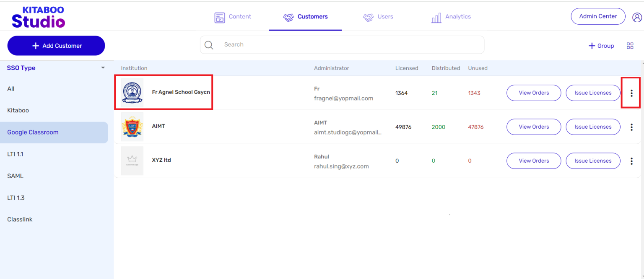The image size is (644, 280).
Task: Go to the Users tab
Action: coord(378,17)
